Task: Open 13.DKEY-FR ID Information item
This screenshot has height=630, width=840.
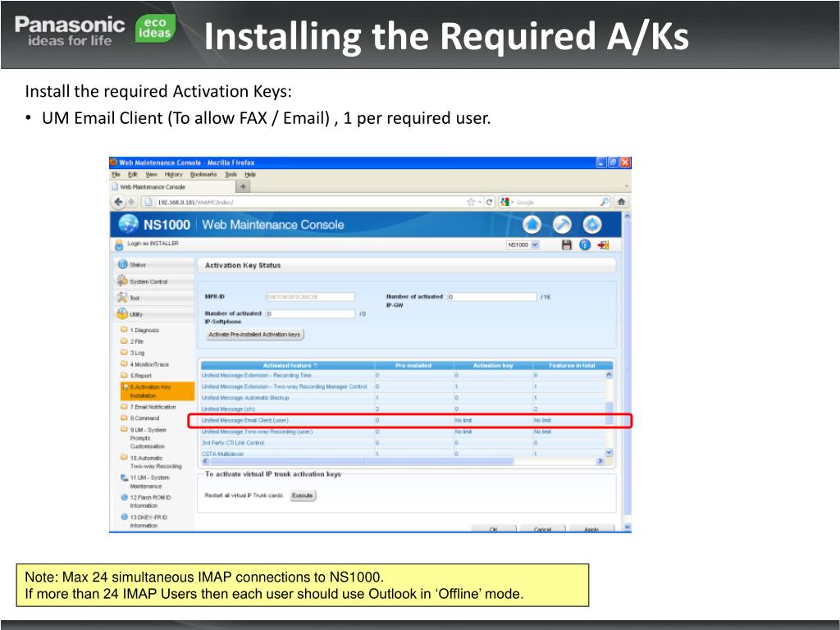Action: pos(144,521)
